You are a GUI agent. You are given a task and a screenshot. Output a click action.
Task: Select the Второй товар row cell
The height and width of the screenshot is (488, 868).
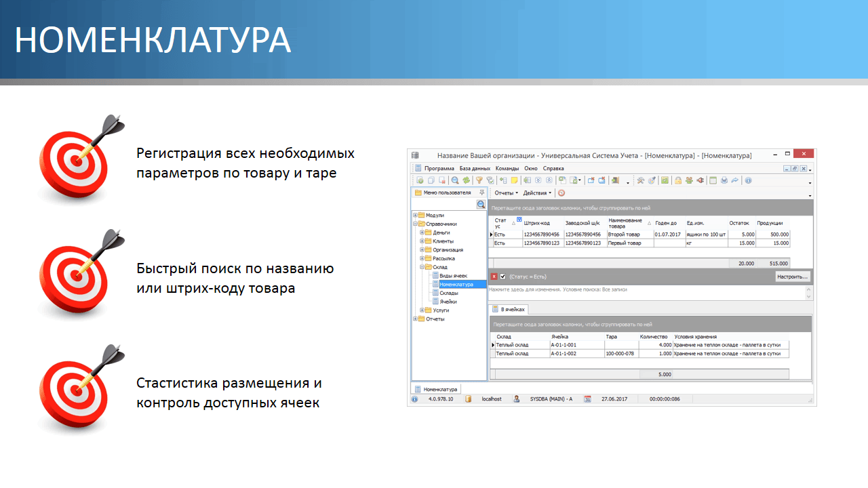pyautogui.click(x=630, y=235)
